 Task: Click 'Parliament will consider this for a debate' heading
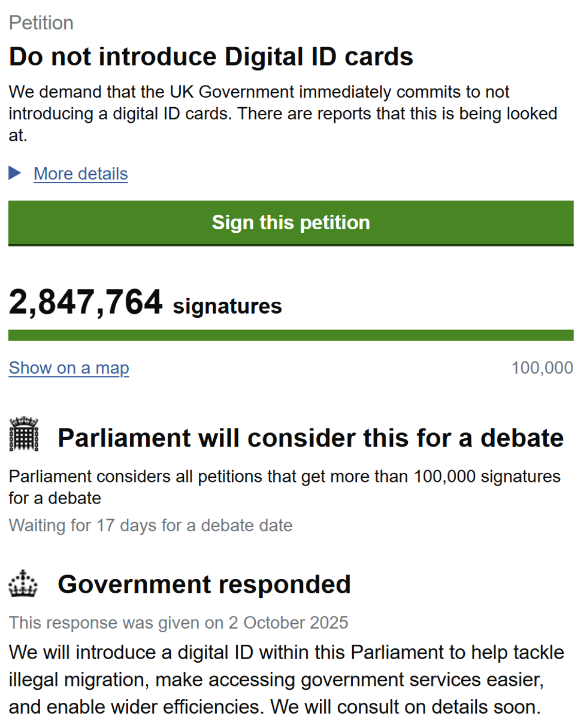click(x=310, y=438)
